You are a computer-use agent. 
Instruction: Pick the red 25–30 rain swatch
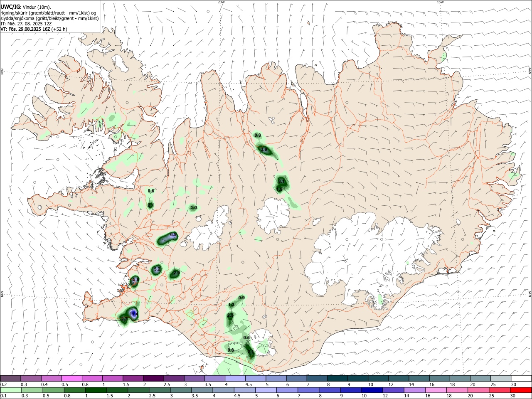click(499, 390)
